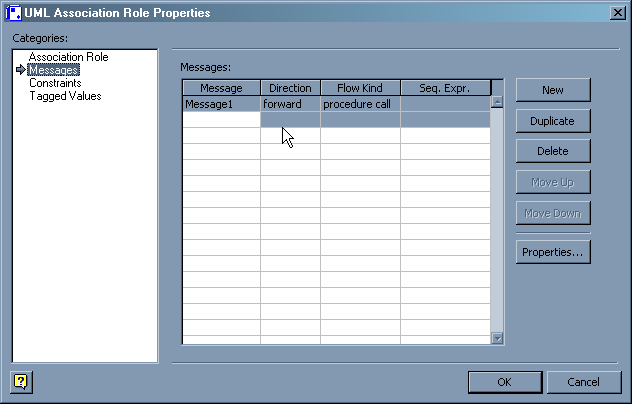Open message Properties dialog
632x404 pixels.
tap(552, 252)
